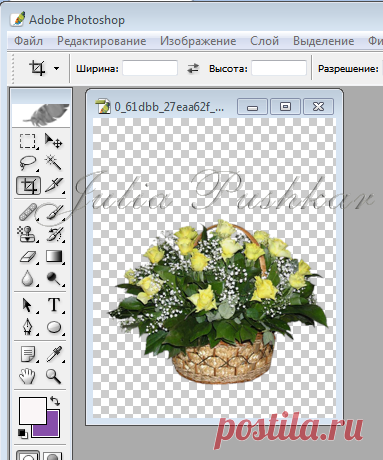Reset default foreground and background colors
Screen dimensions: 383x460
point(23,433)
